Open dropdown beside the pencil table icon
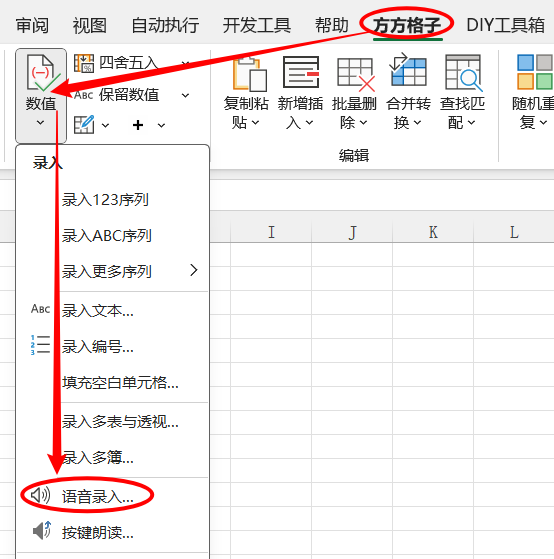The height and width of the screenshot is (559, 554). click(105, 125)
